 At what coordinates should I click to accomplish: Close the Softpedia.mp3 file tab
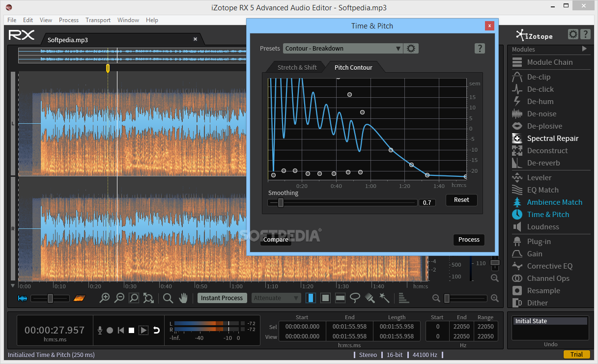[x=195, y=39]
